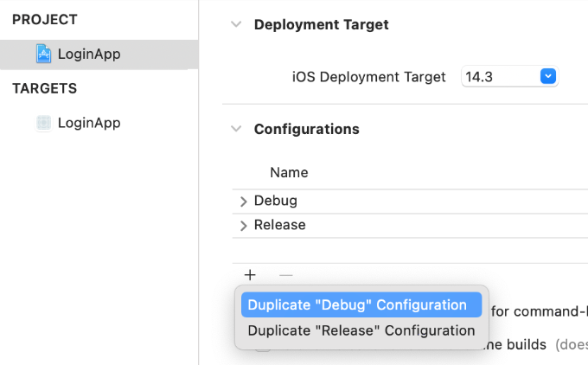Click the Name column header
Viewport: 588px width, 365px height.
[289, 173]
